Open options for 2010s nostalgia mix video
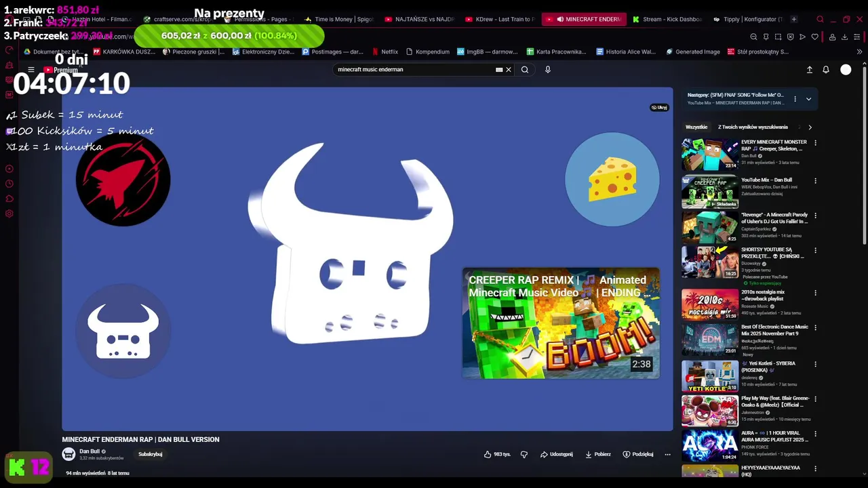Screen dimensions: 868x488 [815, 293]
